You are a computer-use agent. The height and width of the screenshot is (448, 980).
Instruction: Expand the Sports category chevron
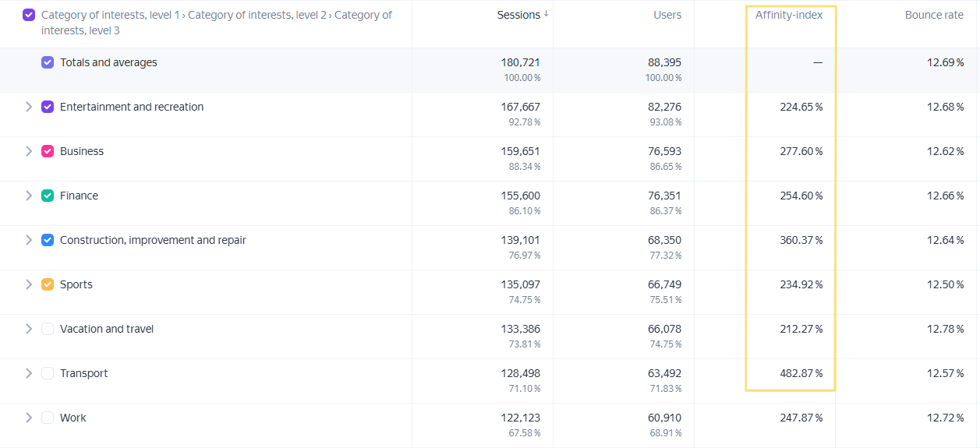click(x=29, y=284)
